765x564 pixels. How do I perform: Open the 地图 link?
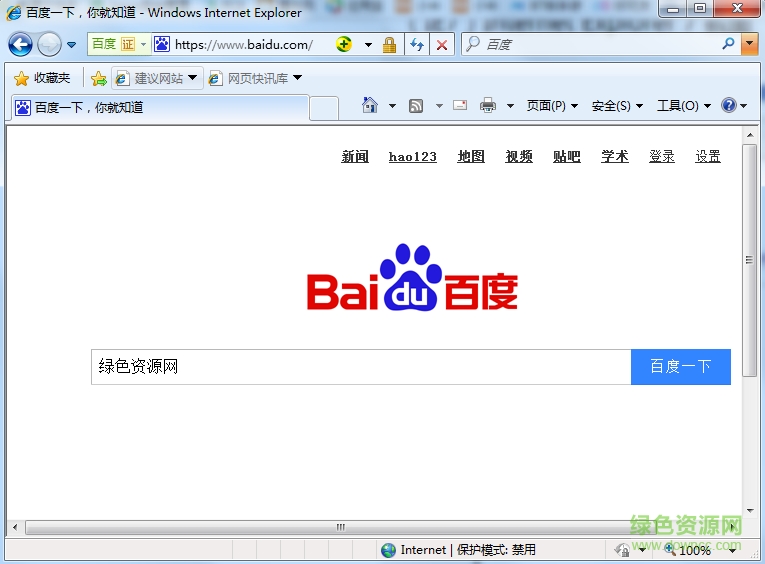[471, 157]
